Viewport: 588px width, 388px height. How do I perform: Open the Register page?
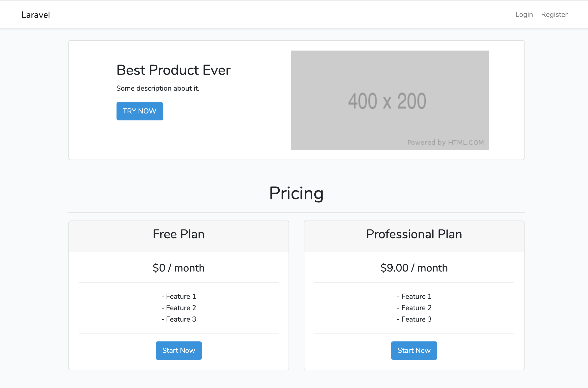(554, 15)
